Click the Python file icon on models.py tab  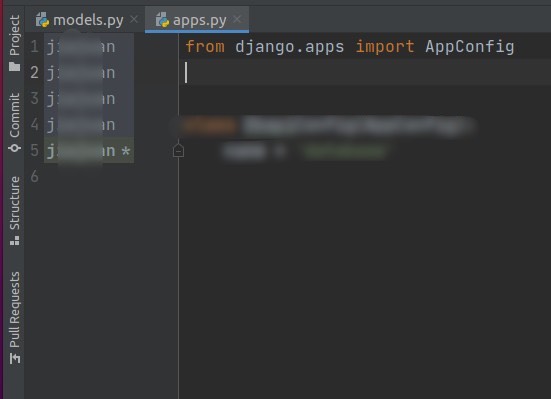pyautogui.click(x=43, y=20)
